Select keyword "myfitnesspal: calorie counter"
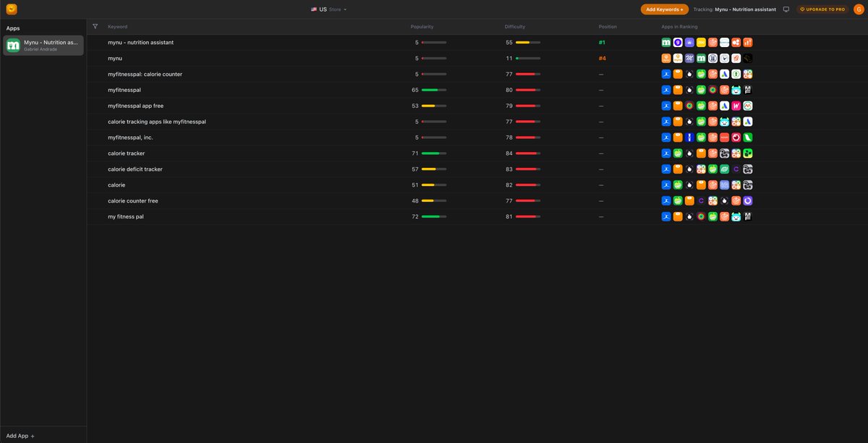 pyautogui.click(x=145, y=74)
